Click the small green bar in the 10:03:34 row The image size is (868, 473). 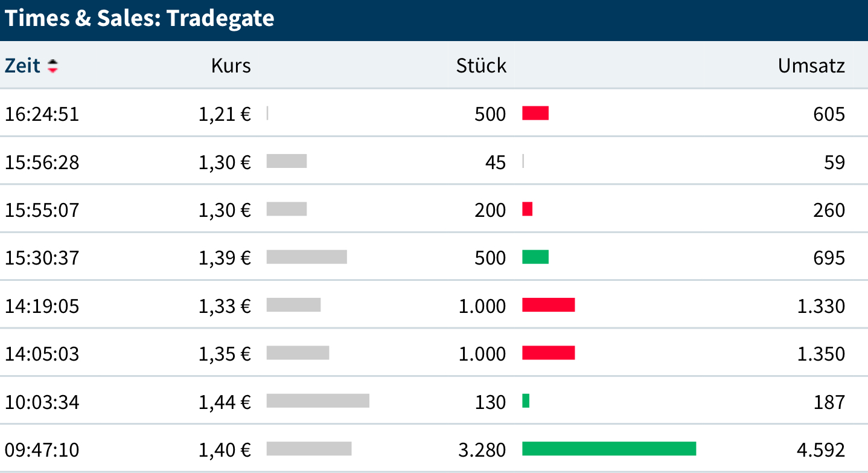click(526, 401)
